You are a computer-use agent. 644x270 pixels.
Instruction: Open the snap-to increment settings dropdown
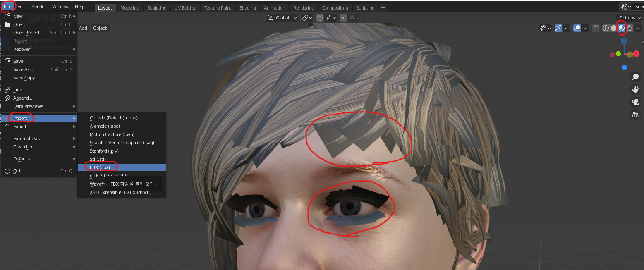(330, 18)
